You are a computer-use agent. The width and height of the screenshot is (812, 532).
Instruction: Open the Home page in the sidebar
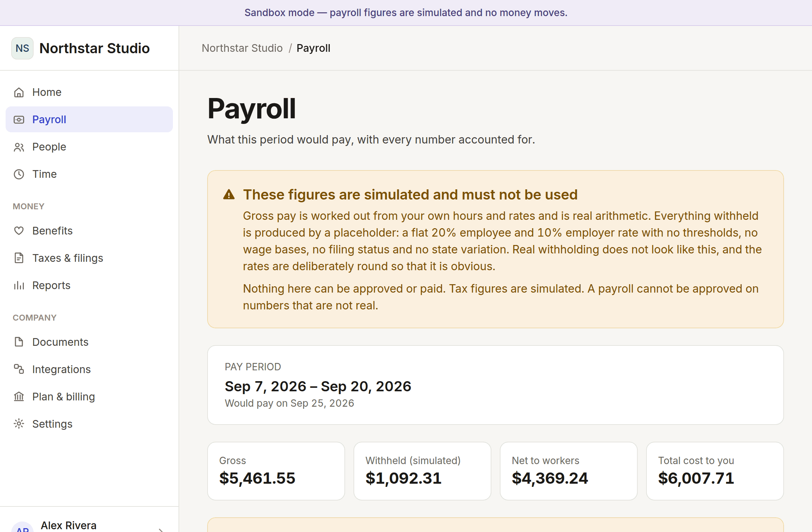tap(89, 92)
